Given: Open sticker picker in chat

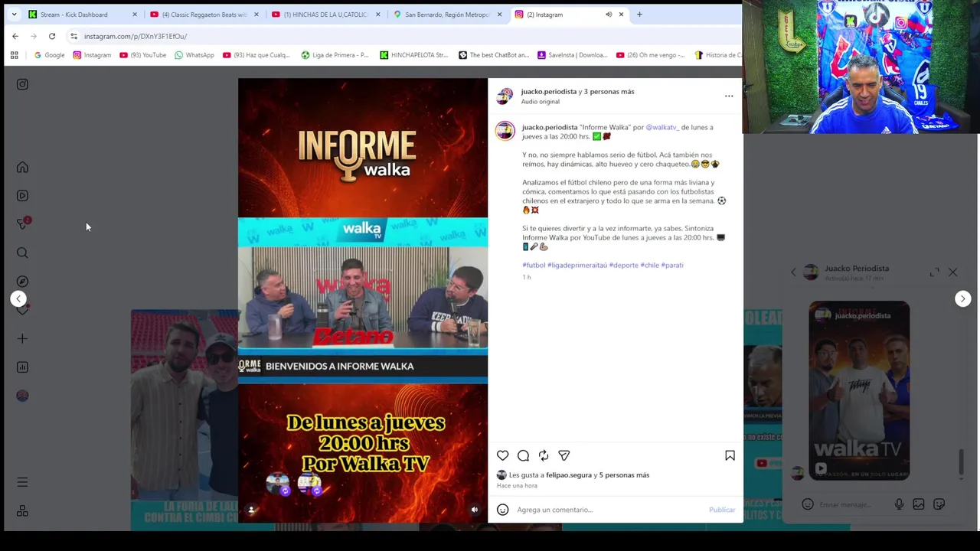Looking at the screenshot, I should click(939, 504).
